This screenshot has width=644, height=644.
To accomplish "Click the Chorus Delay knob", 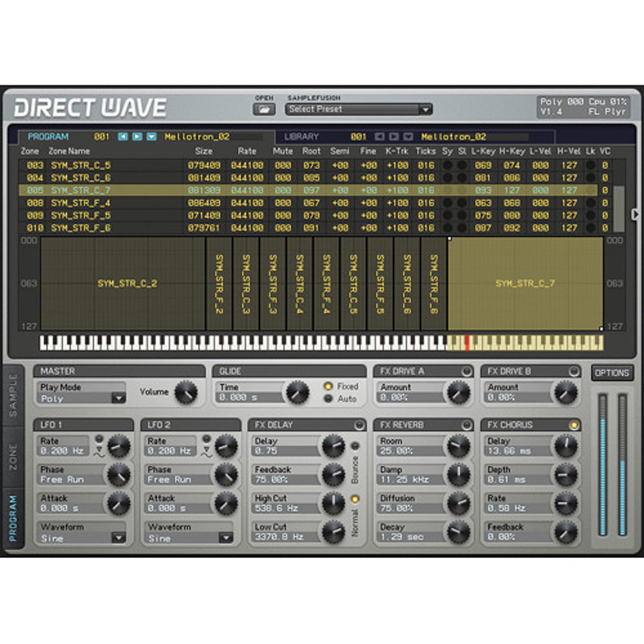I will (x=566, y=446).
